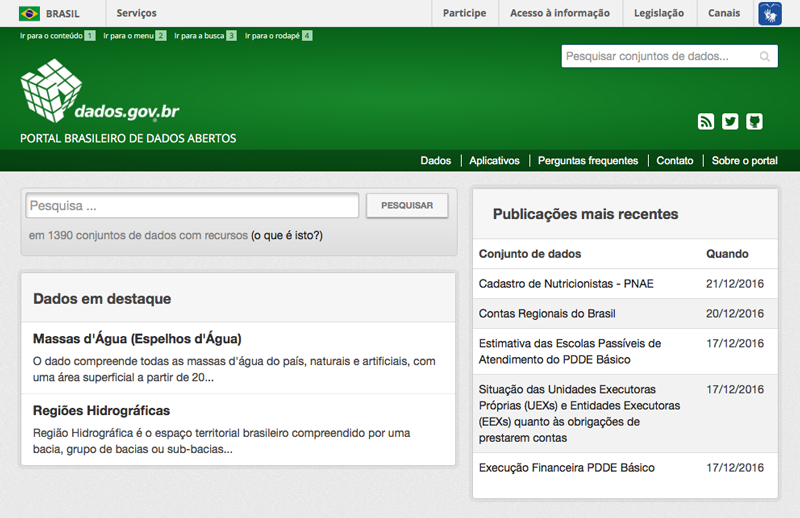Follow 'Ir para o rodapé' skip link
The height and width of the screenshot is (518, 800).
coord(278,36)
